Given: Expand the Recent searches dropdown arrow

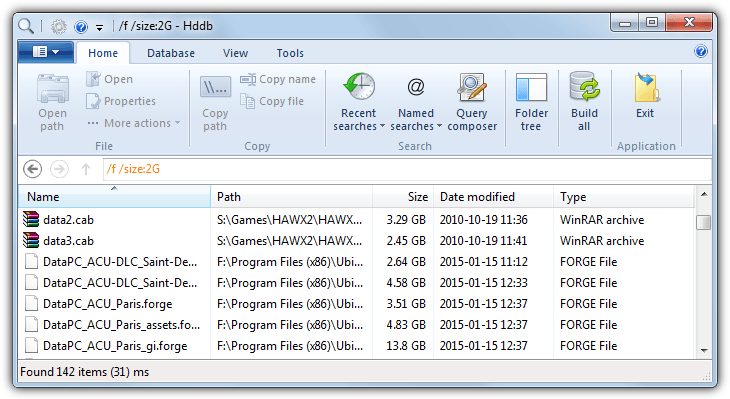Looking at the screenshot, I should pos(382,126).
